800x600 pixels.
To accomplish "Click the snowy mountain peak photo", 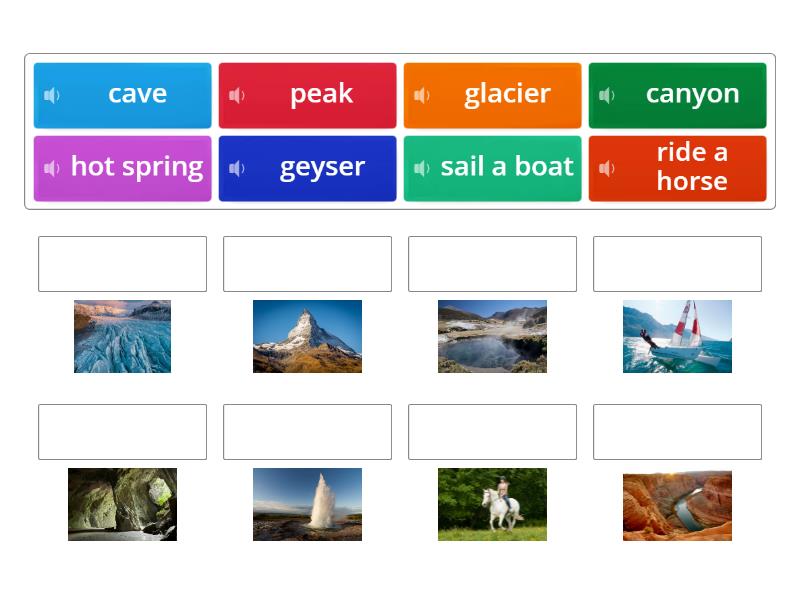I will [307, 336].
